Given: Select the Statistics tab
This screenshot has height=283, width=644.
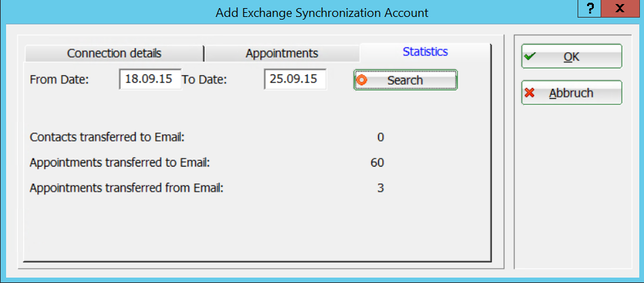Looking at the screenshot, I should [425, 51].
